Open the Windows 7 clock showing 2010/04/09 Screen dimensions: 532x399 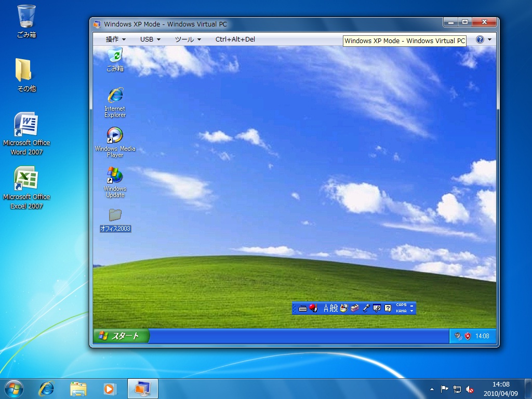(x=501, y=389)
